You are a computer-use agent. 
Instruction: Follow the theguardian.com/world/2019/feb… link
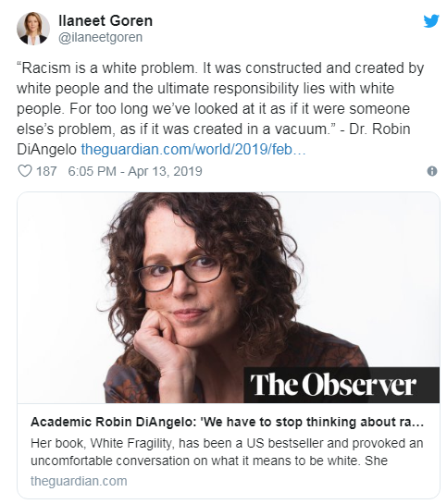coord(193,150)
